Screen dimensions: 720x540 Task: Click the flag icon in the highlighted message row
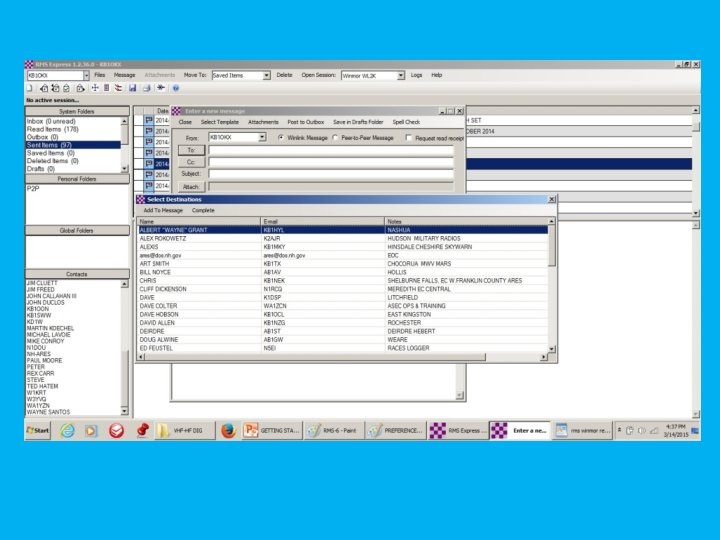click(x=149, y=164)
